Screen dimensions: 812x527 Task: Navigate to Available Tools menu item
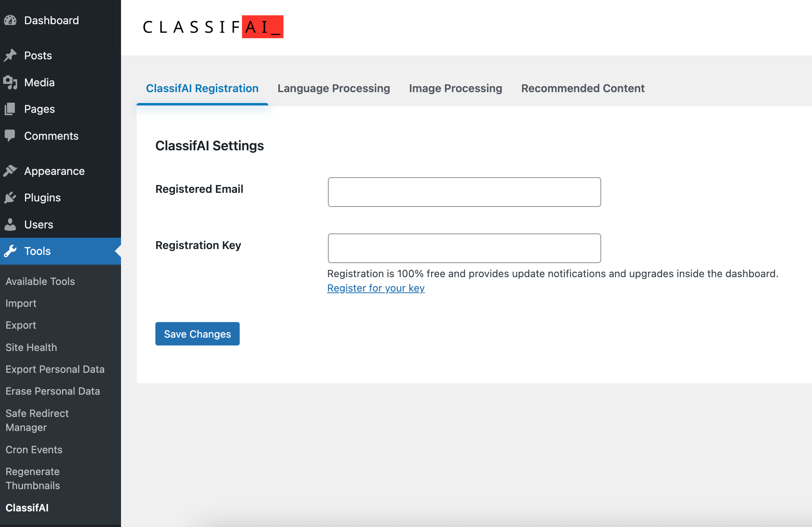pos(40,281)
